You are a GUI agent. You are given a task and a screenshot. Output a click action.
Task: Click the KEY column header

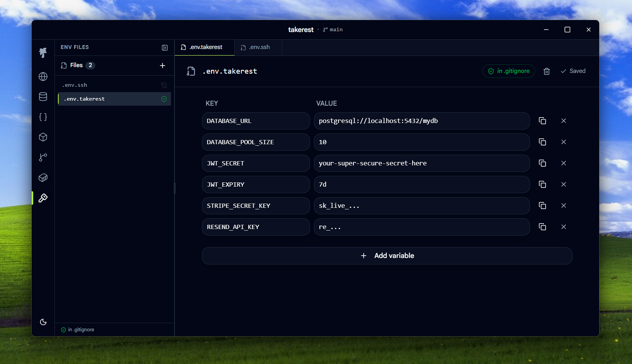(212, 103)
